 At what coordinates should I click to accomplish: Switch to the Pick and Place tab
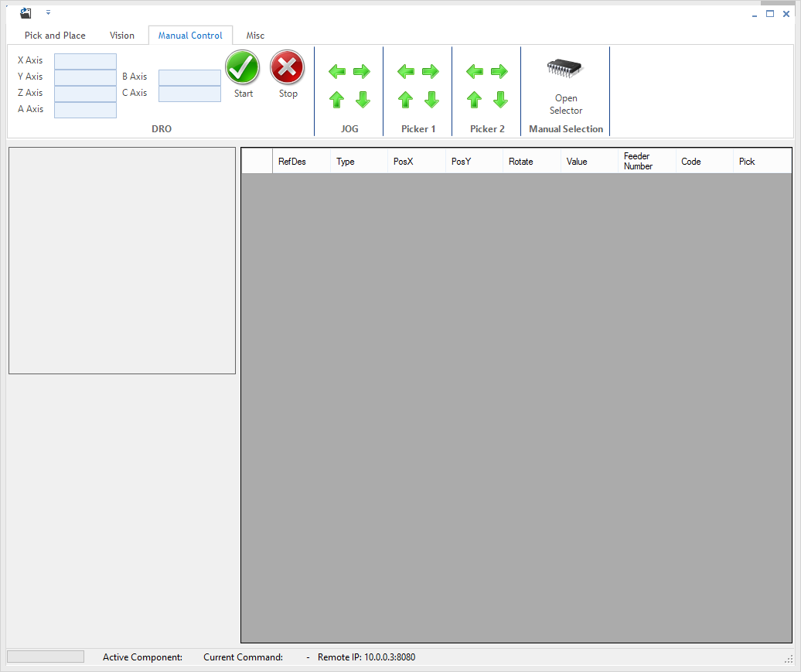coord(55,36)
